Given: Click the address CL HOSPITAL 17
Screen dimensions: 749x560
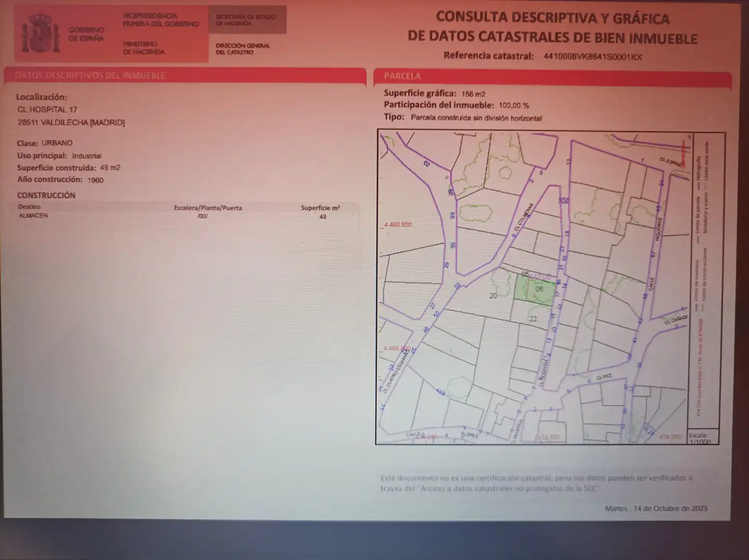Looking at the screenshot, I should [x=47, y=110].
